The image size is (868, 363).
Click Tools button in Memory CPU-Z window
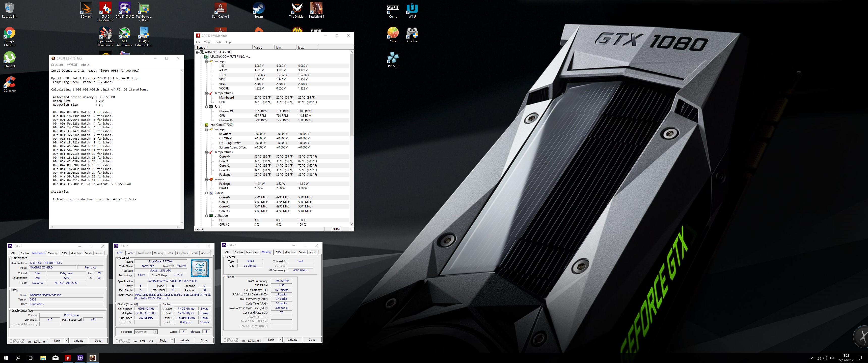(x=271, y=339)
